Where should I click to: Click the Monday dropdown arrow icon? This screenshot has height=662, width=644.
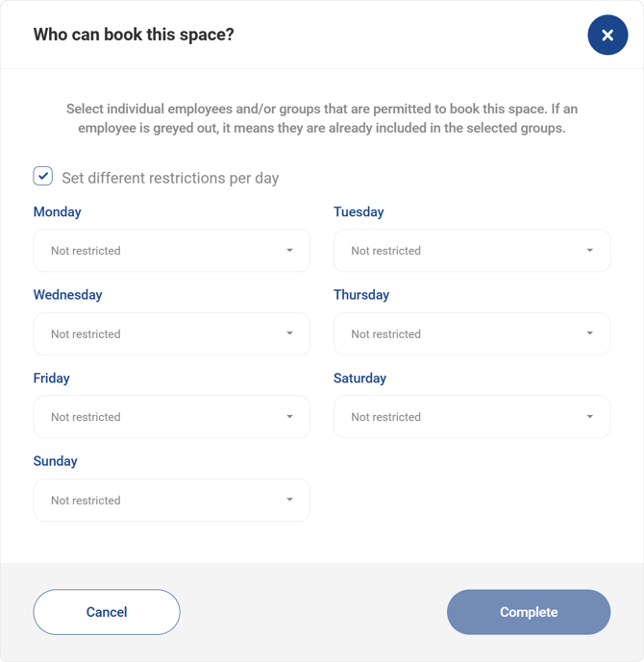click(289, 251)
